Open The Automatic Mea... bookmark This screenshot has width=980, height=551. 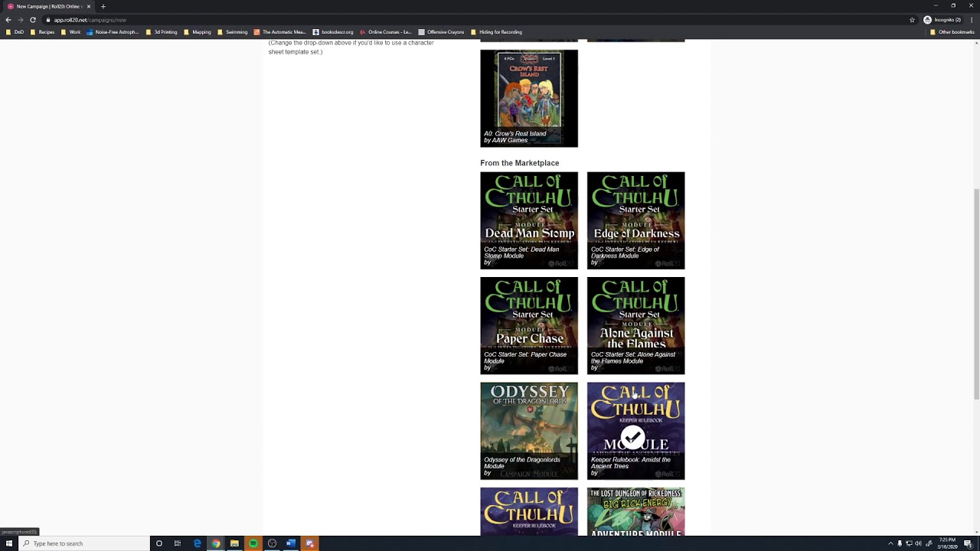point(279,32)
